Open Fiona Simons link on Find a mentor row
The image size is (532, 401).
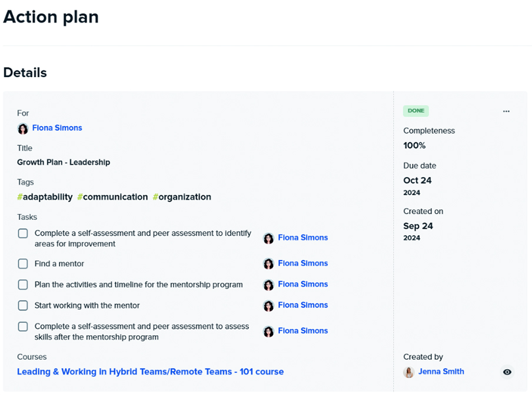303,263
